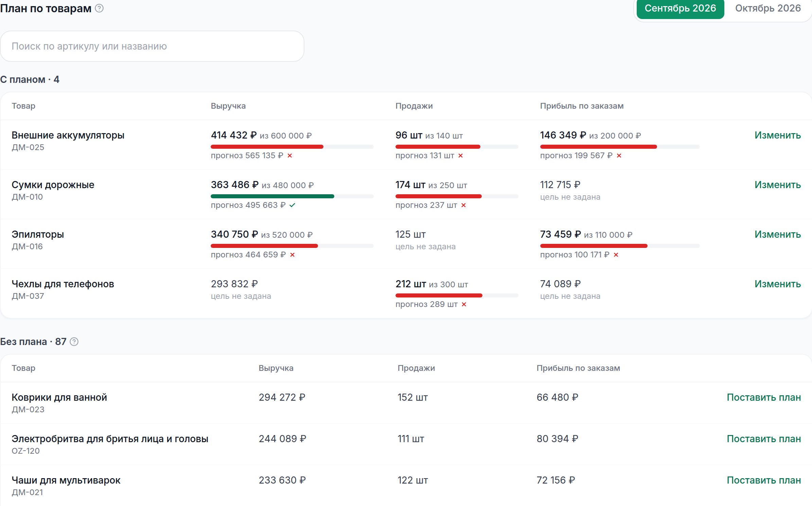Click revenue value 294 272 ₽
Screen dimensions: 812x506
point(282,397)
